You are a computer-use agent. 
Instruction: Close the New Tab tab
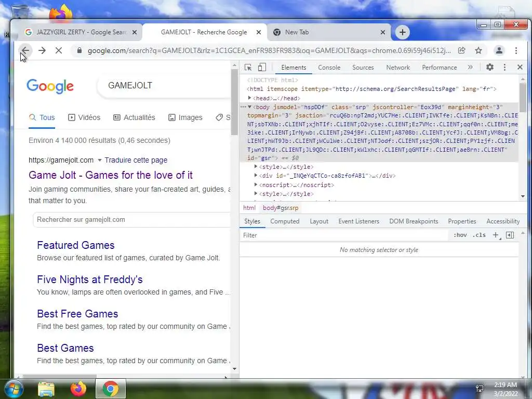pyautogui.click(x=383, y=32)
